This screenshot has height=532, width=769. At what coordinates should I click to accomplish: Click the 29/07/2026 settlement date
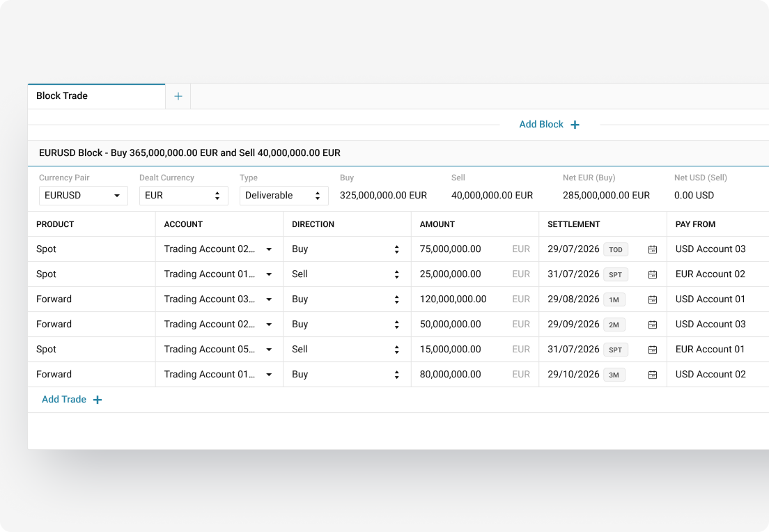tap(573, 249)
